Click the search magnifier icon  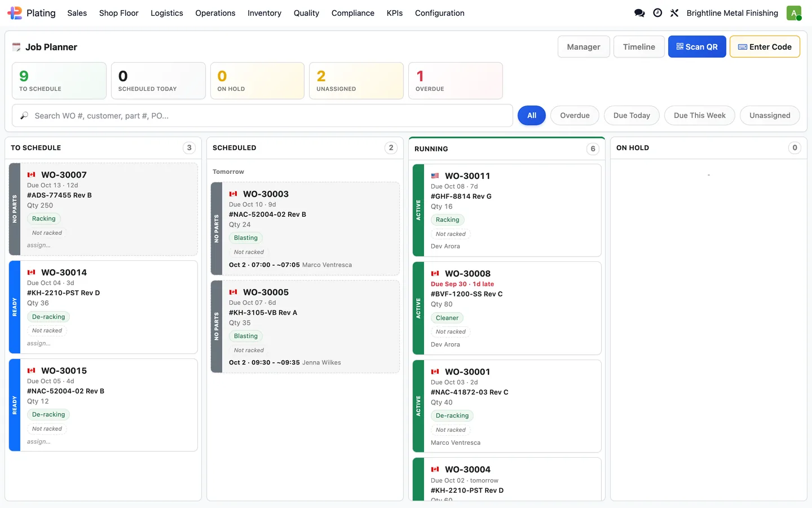tap(24, 116)
